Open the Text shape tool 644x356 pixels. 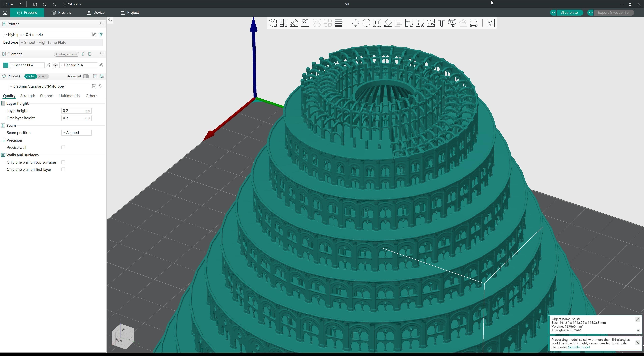[441, 23]
